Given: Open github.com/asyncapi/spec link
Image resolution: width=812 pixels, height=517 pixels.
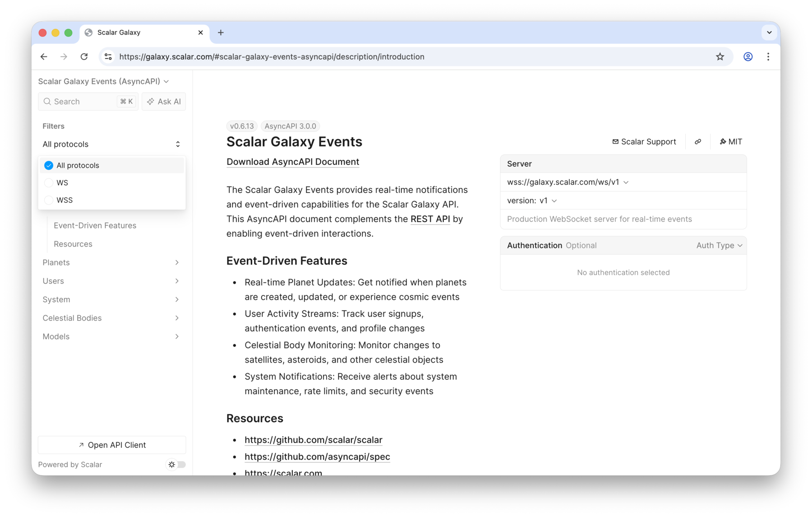Looking at the screenshot, I should pos(317,456).
